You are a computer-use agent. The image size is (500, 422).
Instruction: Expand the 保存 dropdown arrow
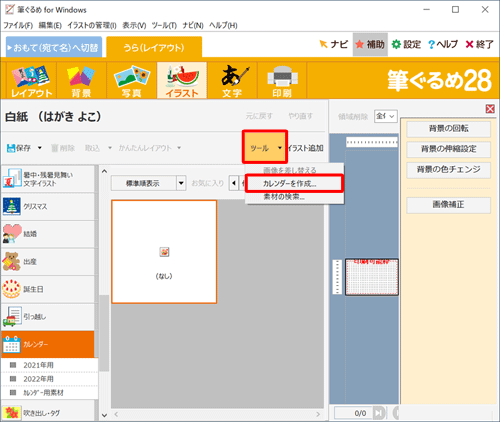point(40,148)
